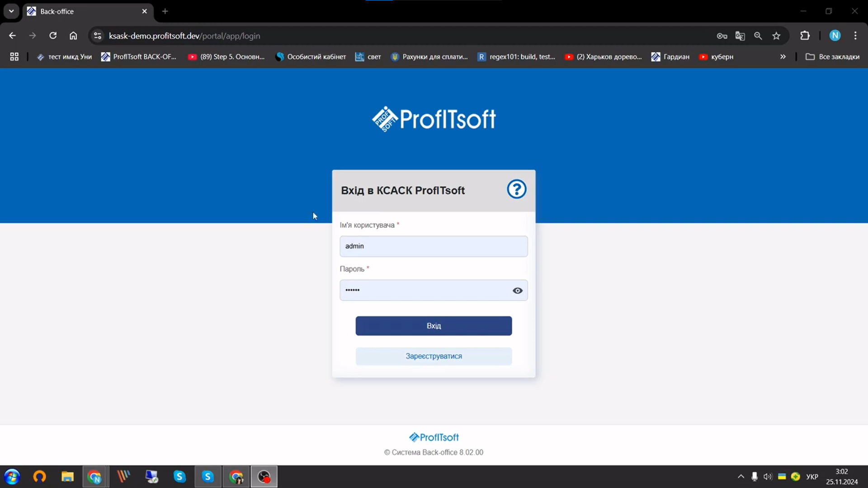This screenshot has width=868, height=488.
Task: Expand hidden bookmarks chevron
Action: 783,56
